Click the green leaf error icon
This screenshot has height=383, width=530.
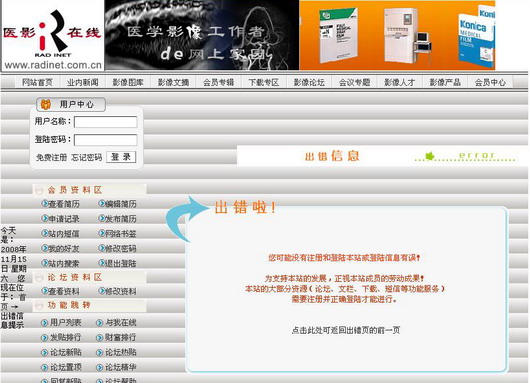(430, 156)
